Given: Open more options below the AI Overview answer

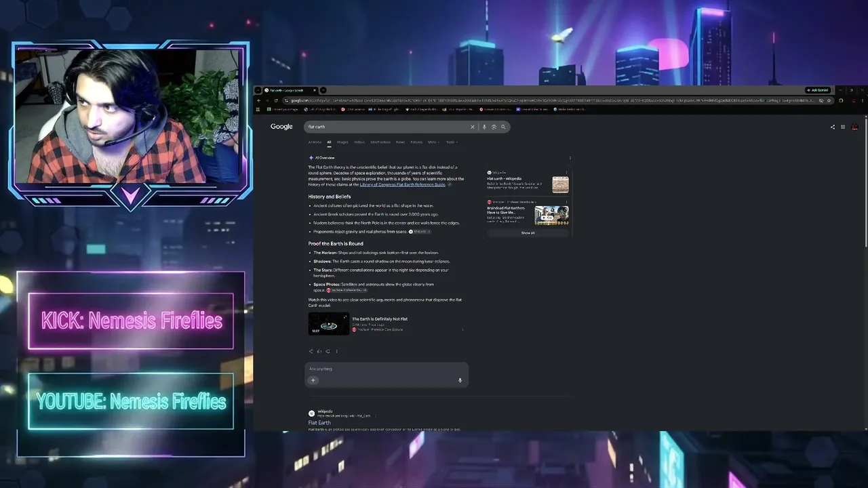Looking at the screenshot, I should tap(336, 351).
